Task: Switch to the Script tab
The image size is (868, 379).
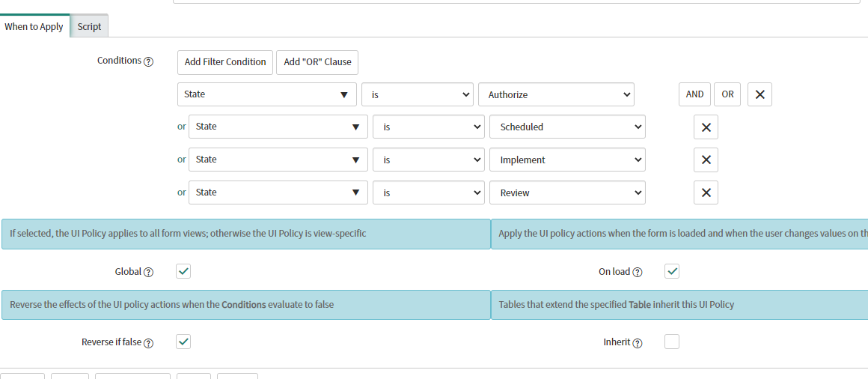Action: 89,27
